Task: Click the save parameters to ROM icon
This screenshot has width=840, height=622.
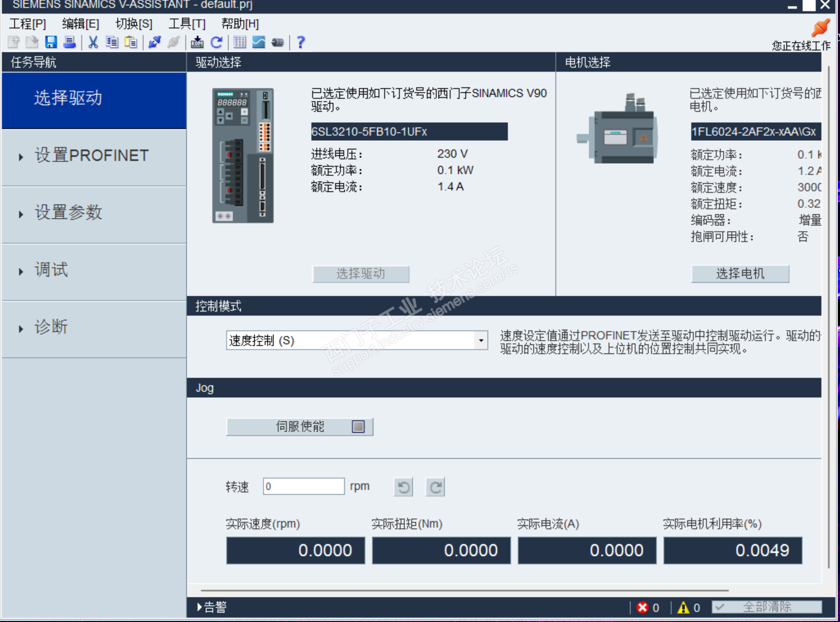Action: point(197,42)
